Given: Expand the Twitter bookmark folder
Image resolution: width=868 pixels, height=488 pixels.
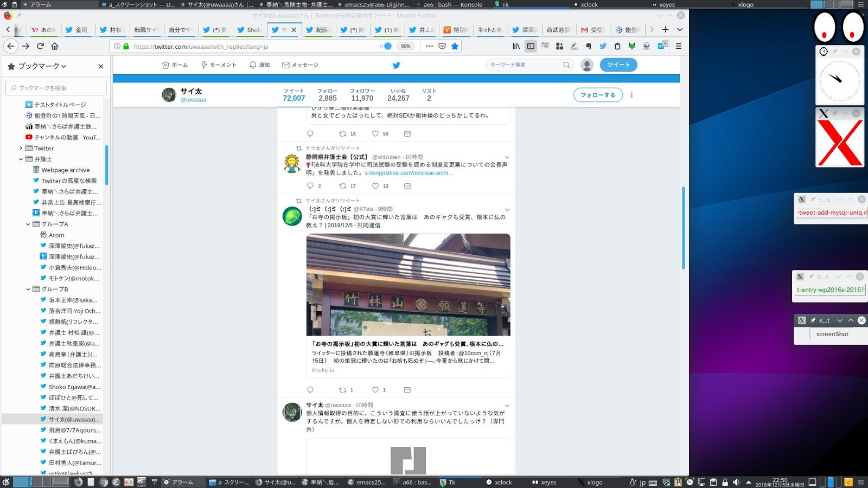Looking at the screenshot, I should pos(21,148).
